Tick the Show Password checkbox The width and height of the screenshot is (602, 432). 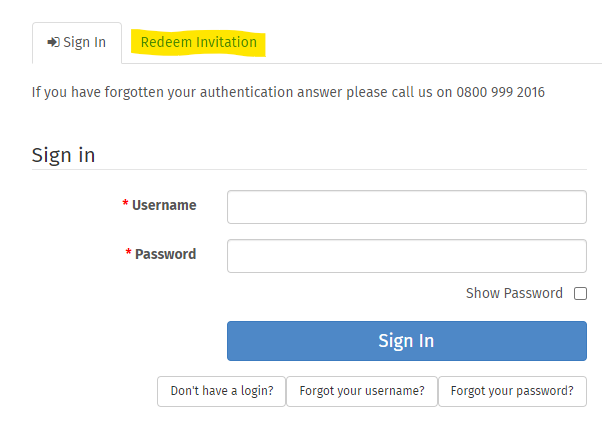pyautogui.click(x=580, y=293)
